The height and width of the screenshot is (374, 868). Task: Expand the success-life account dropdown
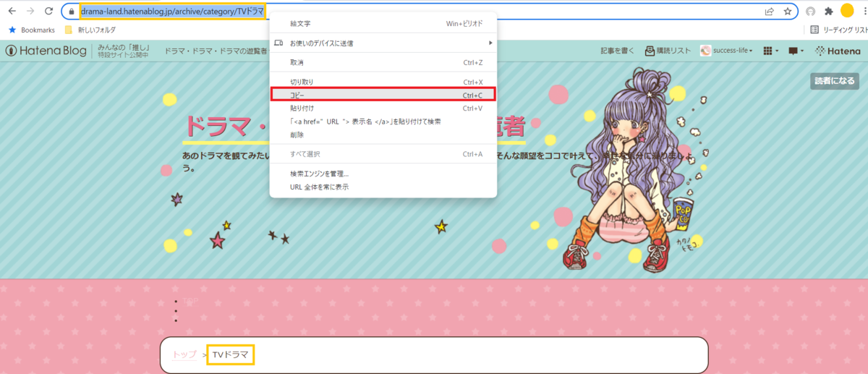726,51
